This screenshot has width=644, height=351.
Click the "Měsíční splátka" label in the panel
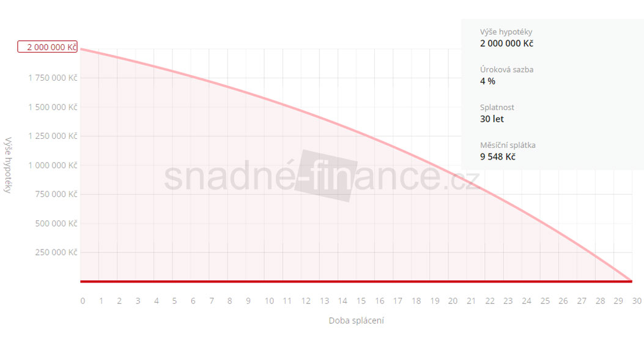tap(508, 145)
